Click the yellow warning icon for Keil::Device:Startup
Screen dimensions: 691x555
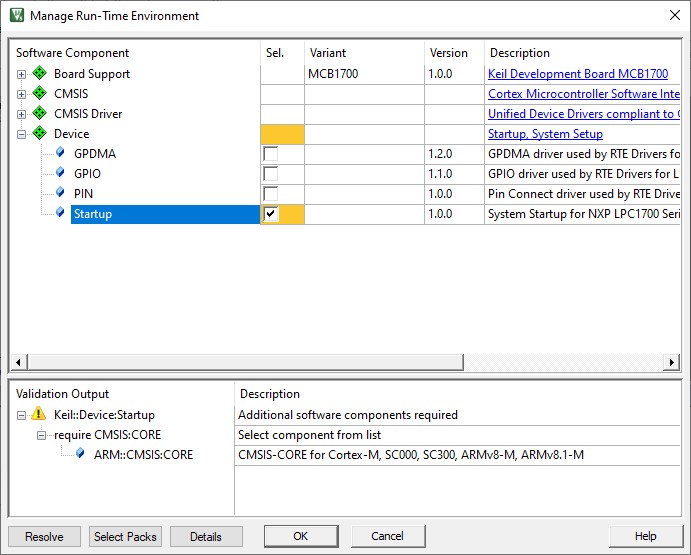pyautogui.click(x=39, y=414)
